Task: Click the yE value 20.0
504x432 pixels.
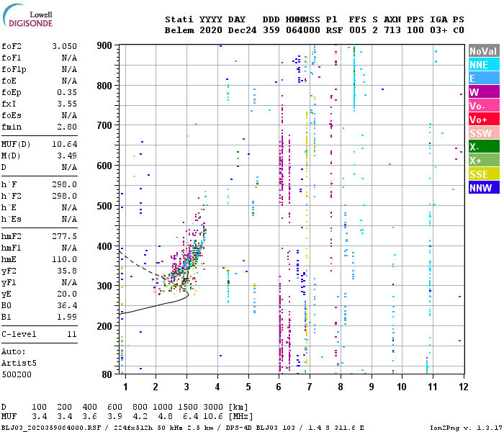Action: coord(67,294)
